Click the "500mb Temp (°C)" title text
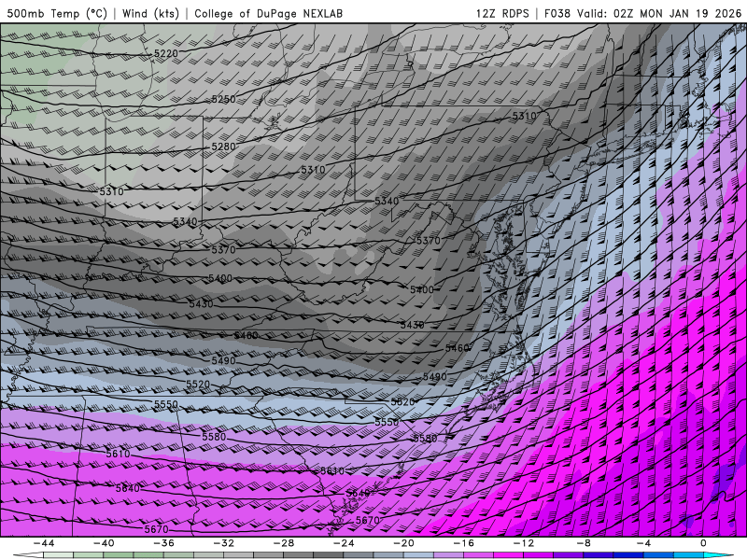 click(x=57, y=13)
